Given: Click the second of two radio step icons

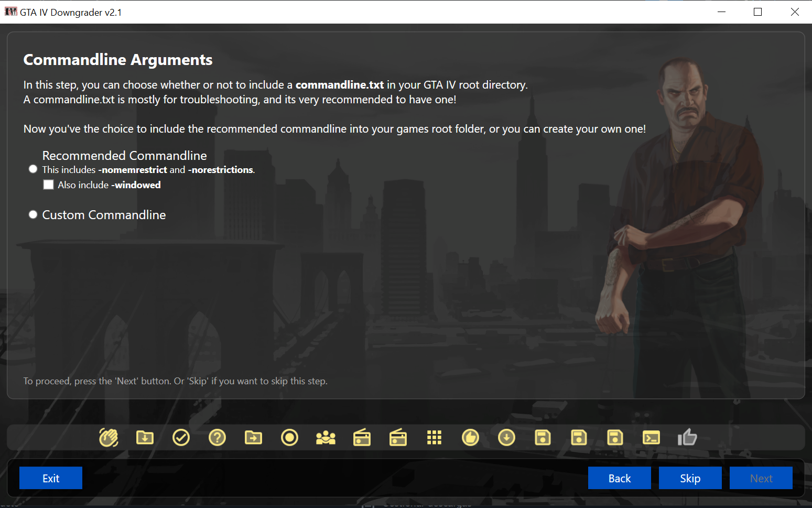Looking at the screenshot, I should pos(398,437).
